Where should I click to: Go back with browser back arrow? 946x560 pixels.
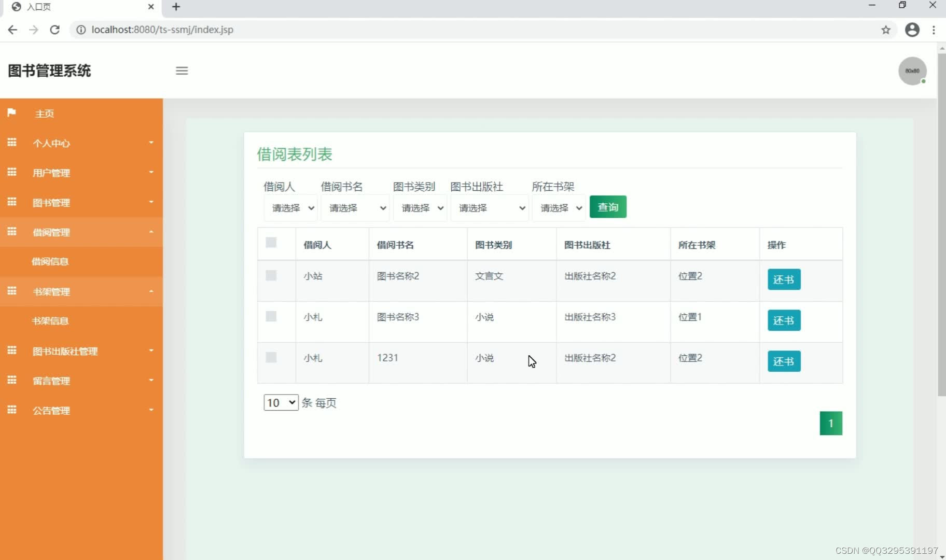12,30
